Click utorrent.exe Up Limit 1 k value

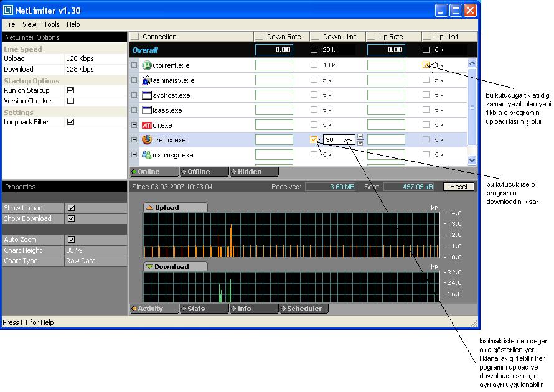point(439,65)
